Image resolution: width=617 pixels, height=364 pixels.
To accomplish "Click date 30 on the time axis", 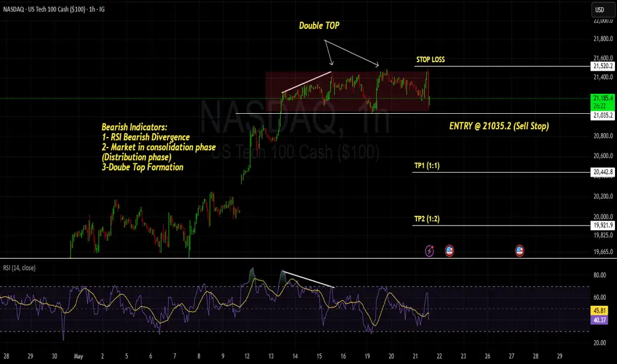I will 54,356.
